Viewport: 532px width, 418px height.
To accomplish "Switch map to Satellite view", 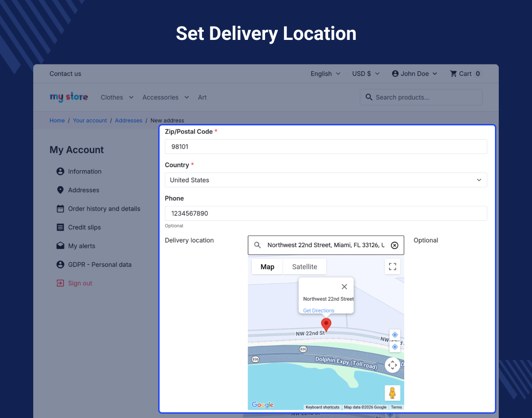I will pos(304,266).
